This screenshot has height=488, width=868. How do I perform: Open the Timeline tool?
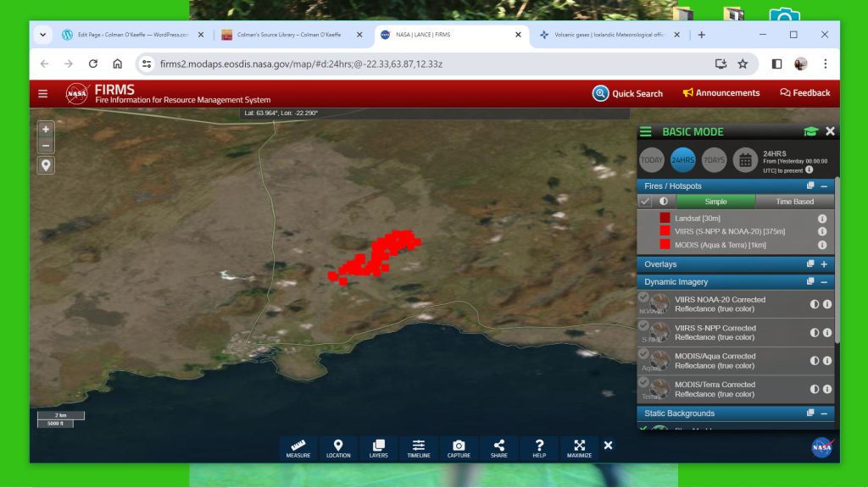419,447
